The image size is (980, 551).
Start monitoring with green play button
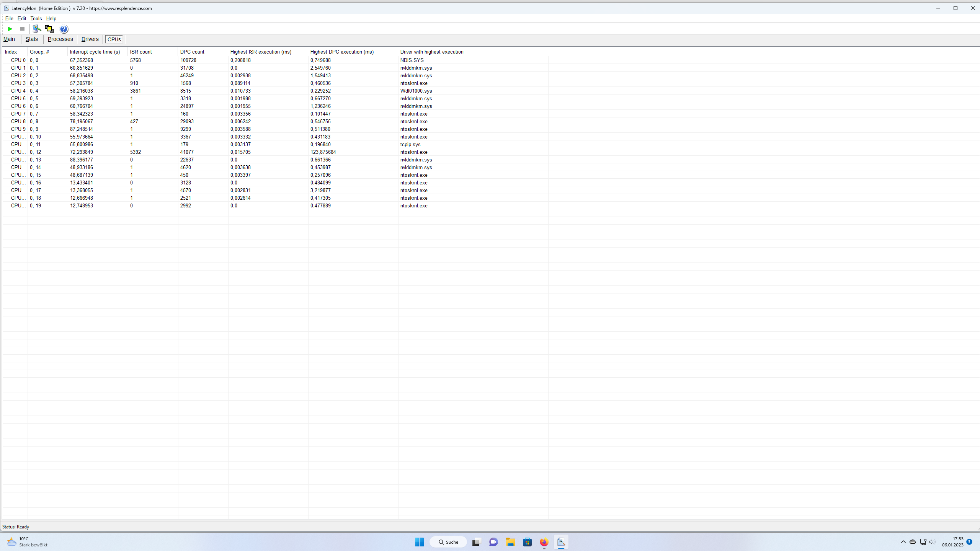point(10,29)
